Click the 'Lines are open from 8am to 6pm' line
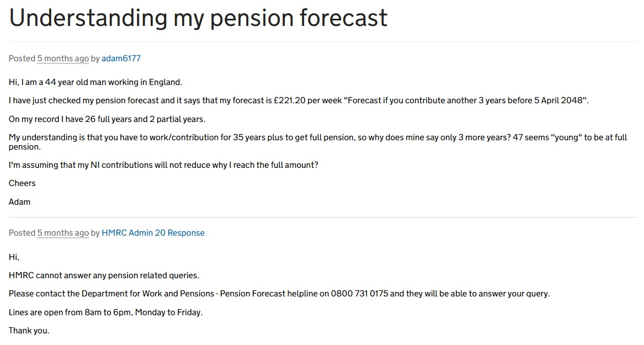This screenshot has width=644, height=345. [x=105, y=312]
